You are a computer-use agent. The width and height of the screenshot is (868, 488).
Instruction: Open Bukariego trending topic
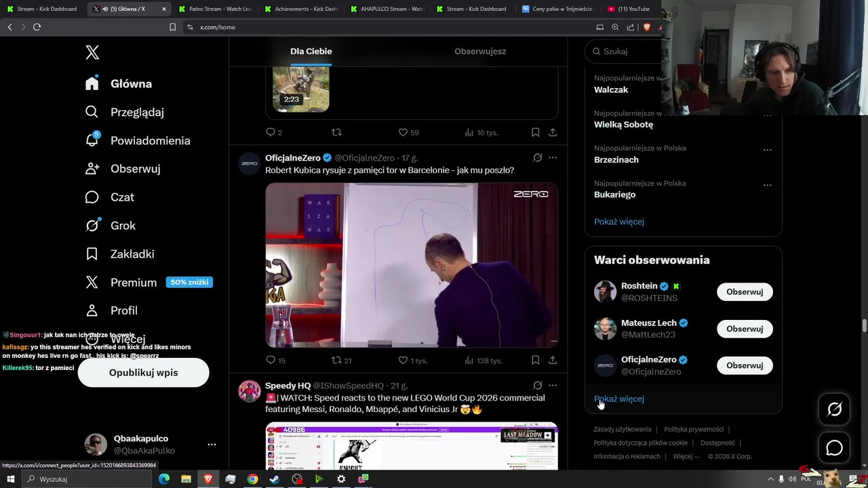[x=615, y=195]
